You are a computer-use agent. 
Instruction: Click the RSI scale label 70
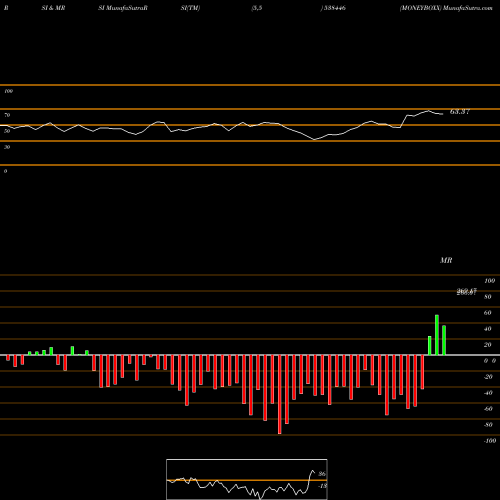click(7, 115)
